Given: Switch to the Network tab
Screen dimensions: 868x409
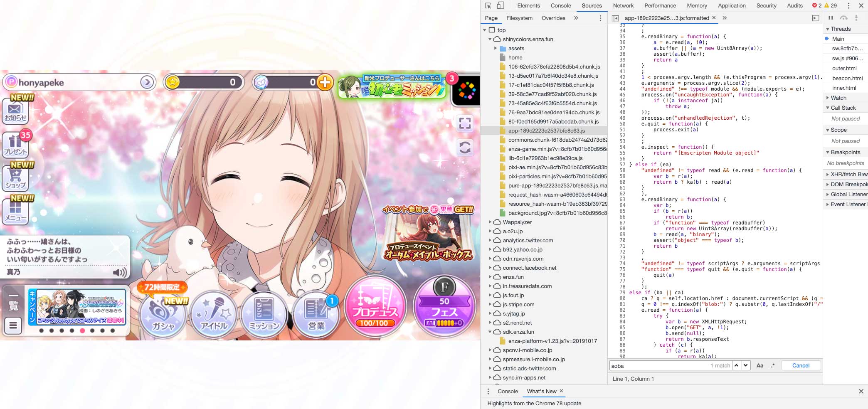Looking at the screenshot, I should click(623, 6).
